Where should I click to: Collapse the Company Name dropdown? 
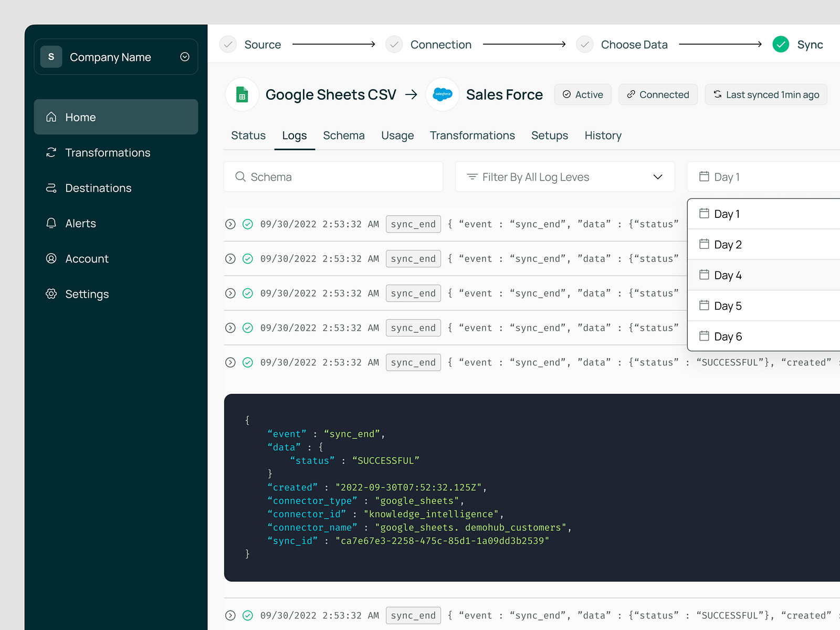click(184, 57)
